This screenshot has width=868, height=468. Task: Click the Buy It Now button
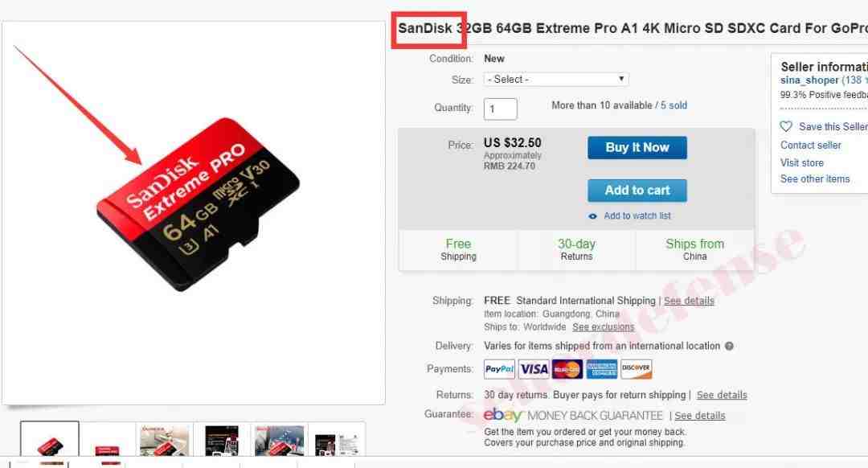pos(637,148)
